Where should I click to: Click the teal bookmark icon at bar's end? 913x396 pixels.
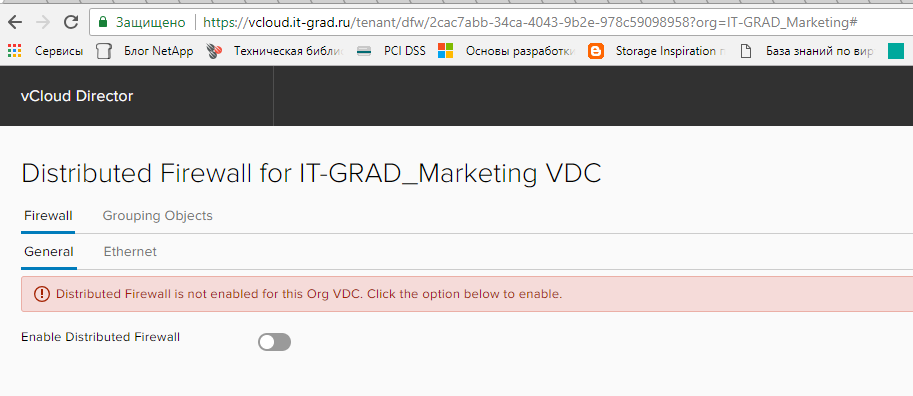point(896,51)
